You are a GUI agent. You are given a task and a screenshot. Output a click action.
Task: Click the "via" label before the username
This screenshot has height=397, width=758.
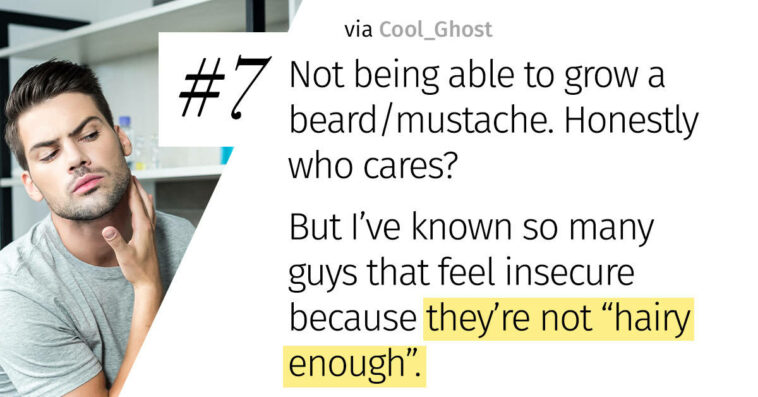point(358,30)
